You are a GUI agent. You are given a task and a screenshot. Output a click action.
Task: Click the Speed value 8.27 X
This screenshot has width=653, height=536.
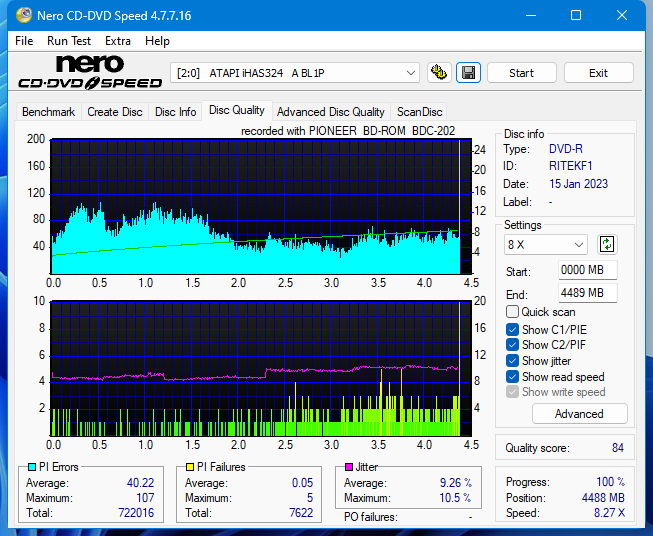[x=609, y=513]
